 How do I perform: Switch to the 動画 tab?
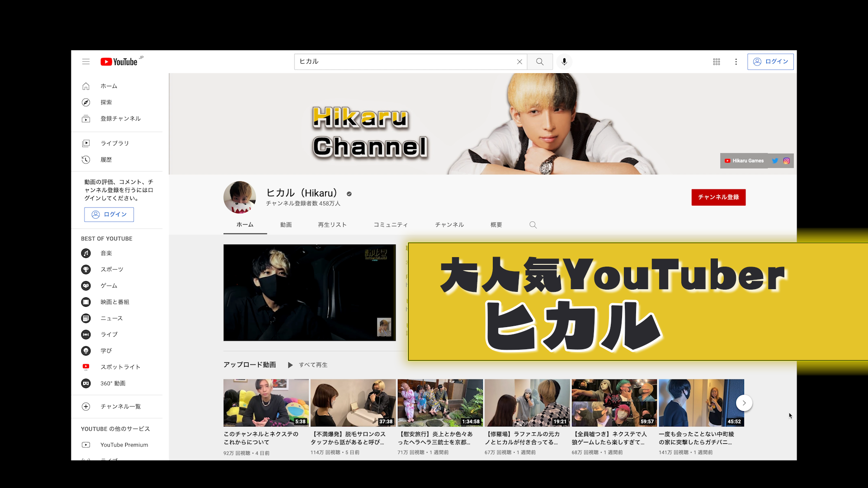click(x=286, y=225)
